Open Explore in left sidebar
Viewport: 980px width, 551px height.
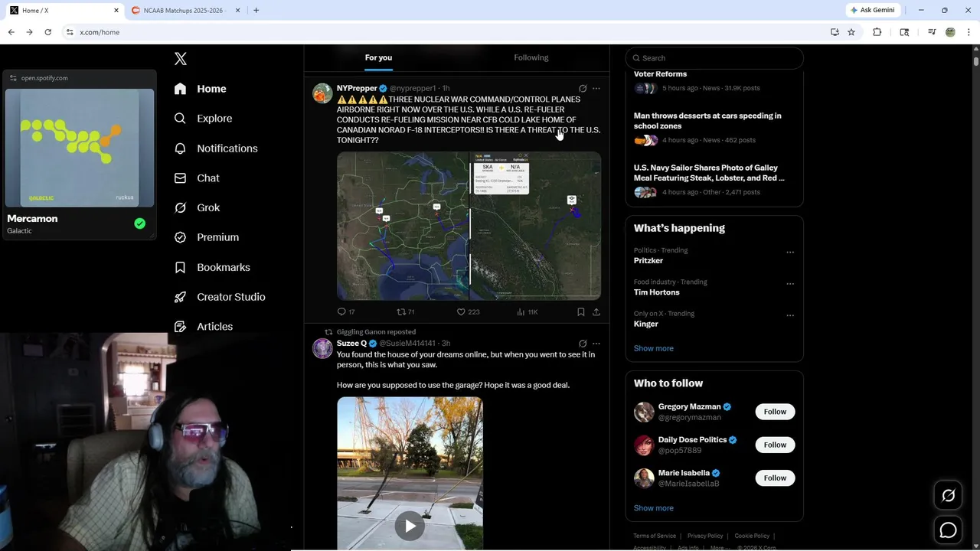203,119
